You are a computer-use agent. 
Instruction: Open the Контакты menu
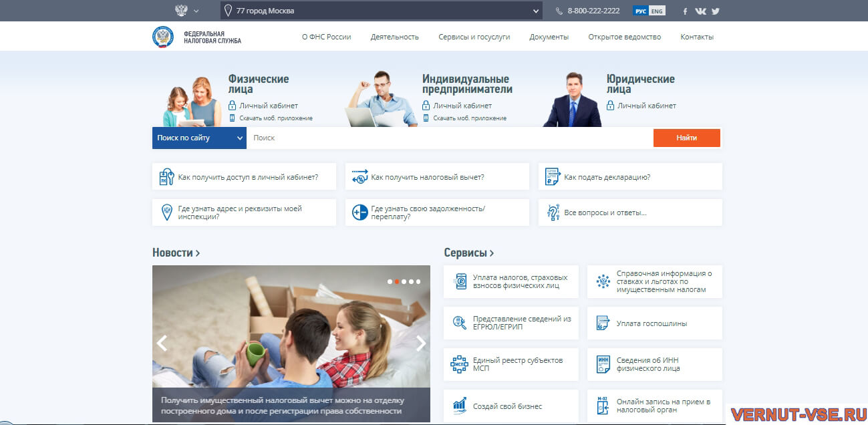(697, 37)
